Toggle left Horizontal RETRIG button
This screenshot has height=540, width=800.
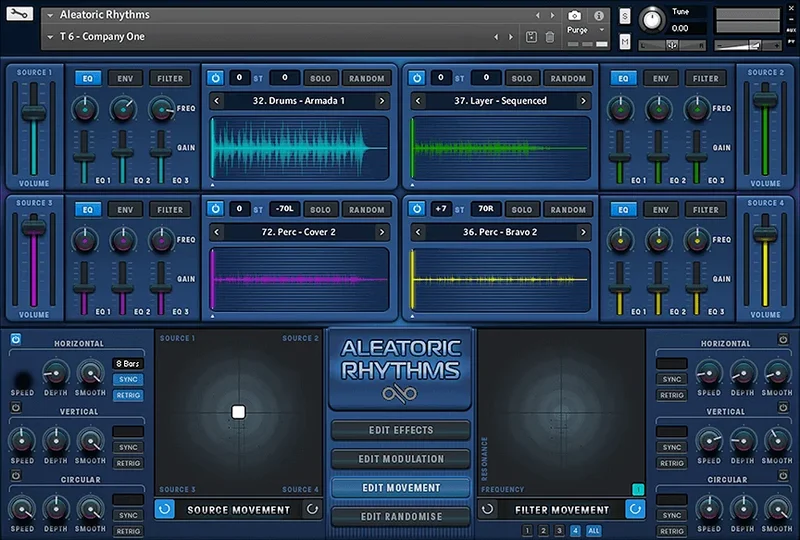[x=128, y=395]
